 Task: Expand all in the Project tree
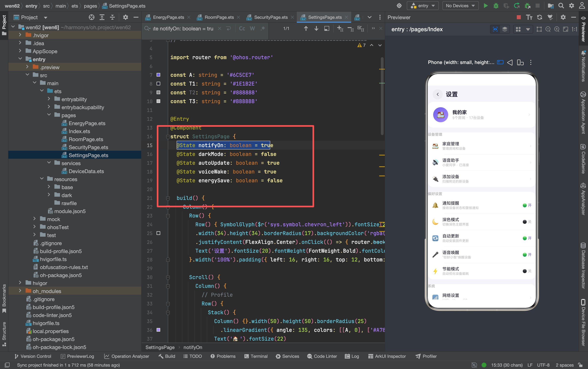pos(102,17)
